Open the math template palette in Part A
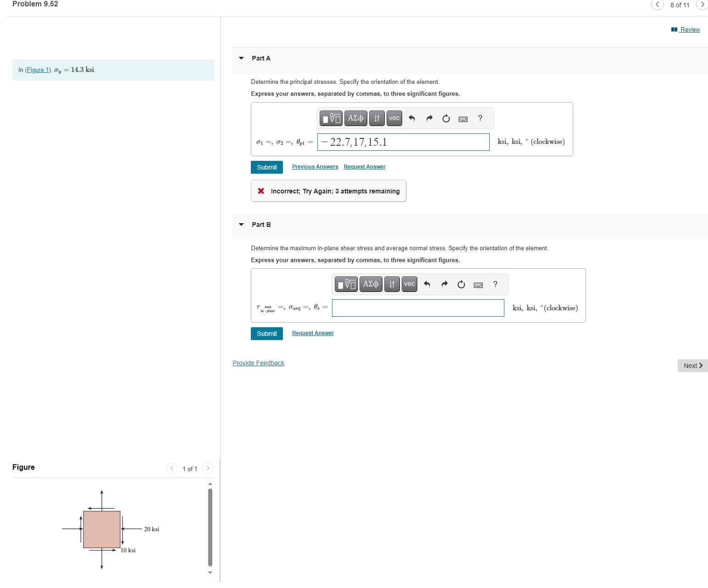This screenshot has height=588, width=708. [x=331, y=118]
